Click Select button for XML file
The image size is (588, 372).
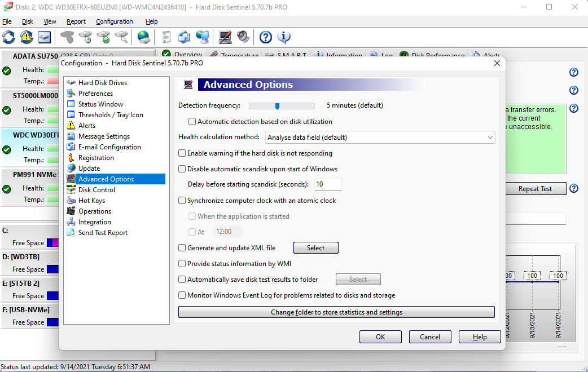click(x=316, y=248)
